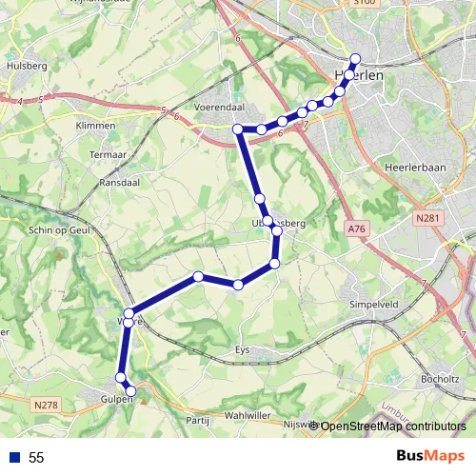The width and height of the screenshot is (476, 476).
Task: Click the Bocholtz town label
Action: (x=440, y=379)
